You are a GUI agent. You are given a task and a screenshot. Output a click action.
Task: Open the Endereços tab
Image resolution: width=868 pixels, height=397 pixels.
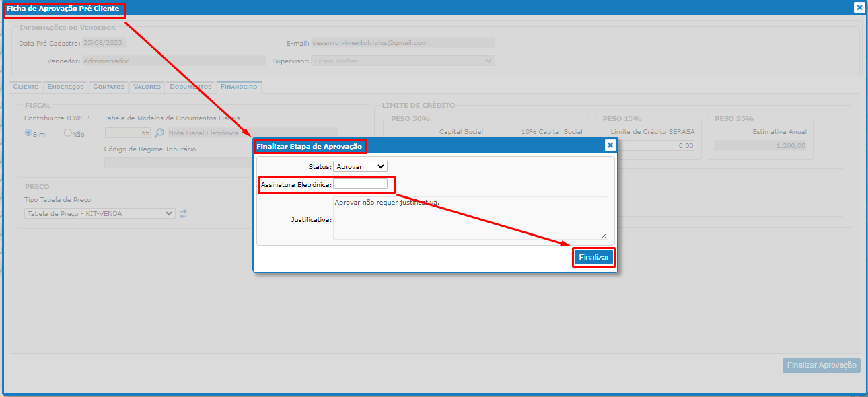66,87
